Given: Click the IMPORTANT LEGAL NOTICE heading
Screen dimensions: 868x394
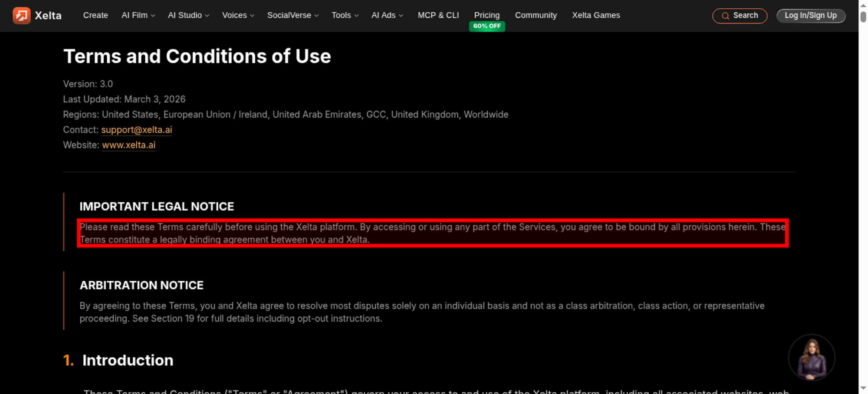Looking at the screenshot, I should pyautogui.click(x=157, y=207).
